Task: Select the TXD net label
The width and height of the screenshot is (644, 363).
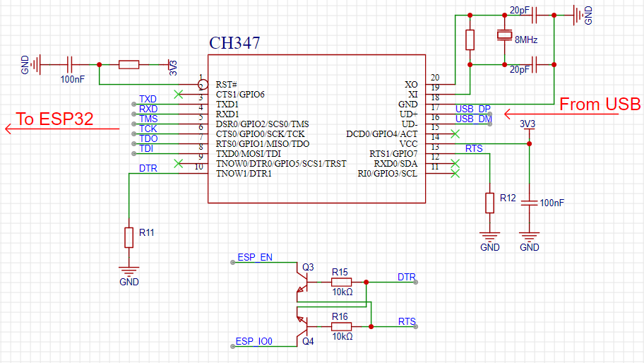Action: [148, 99]
